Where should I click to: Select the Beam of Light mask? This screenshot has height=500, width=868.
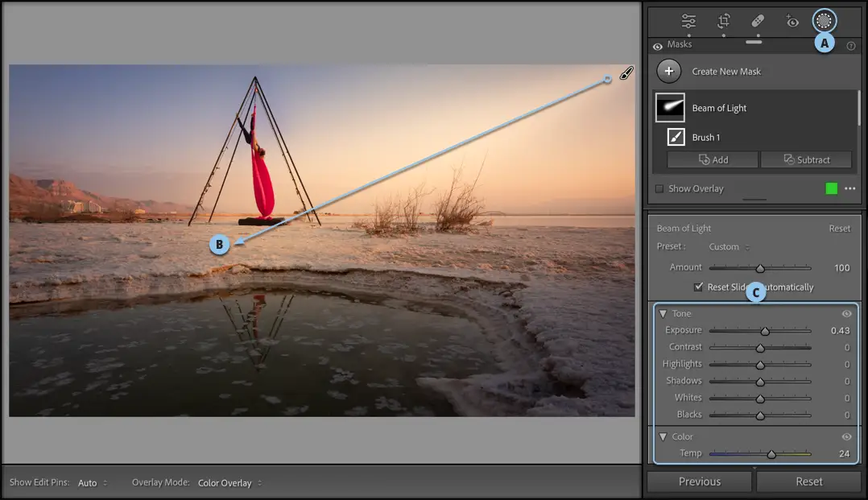coord(719,108)
